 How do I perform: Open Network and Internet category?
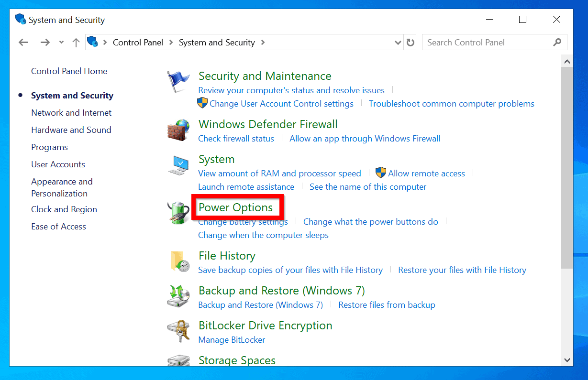click(x=71, y=113)
